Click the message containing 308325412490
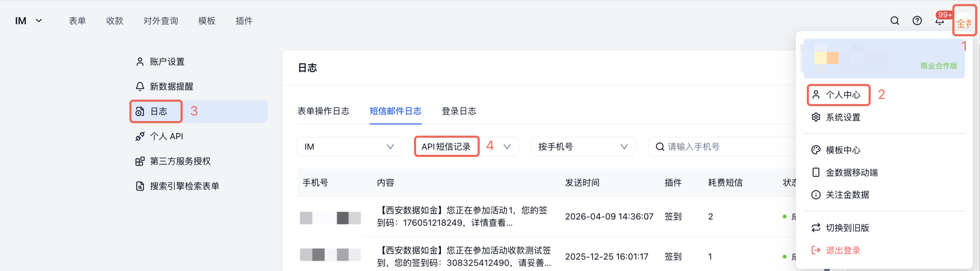The height and width of the screenshot is (271, 980). [464, 257]
